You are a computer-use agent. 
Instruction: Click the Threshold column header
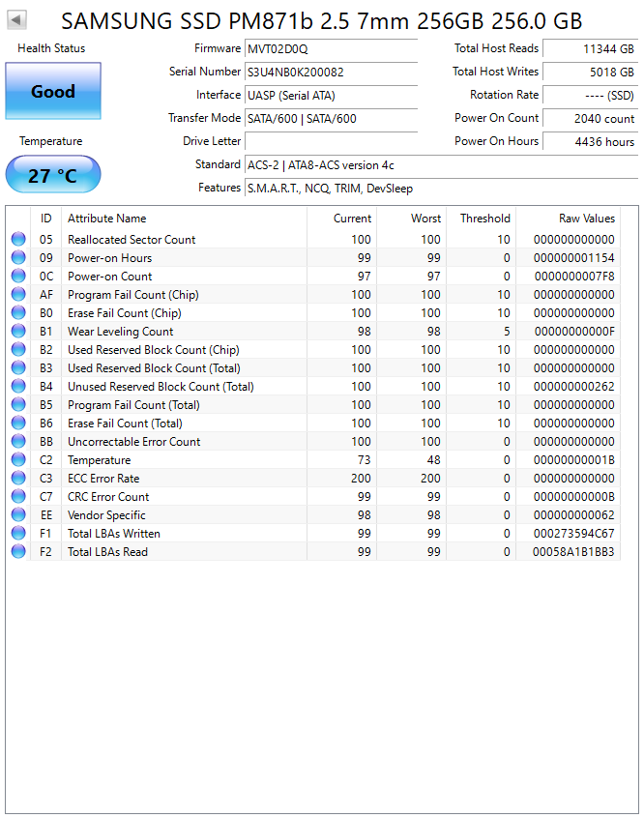pyautogui.click(x=481, y=219)
